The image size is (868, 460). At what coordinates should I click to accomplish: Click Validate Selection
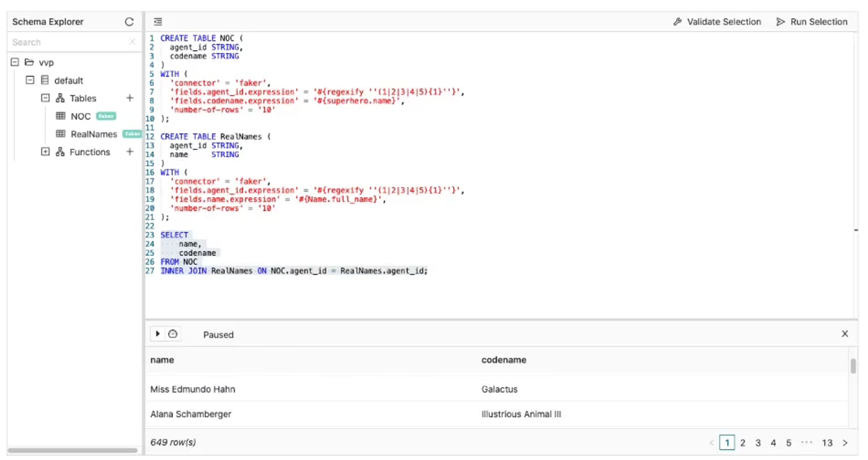click(x=717, y=22)
